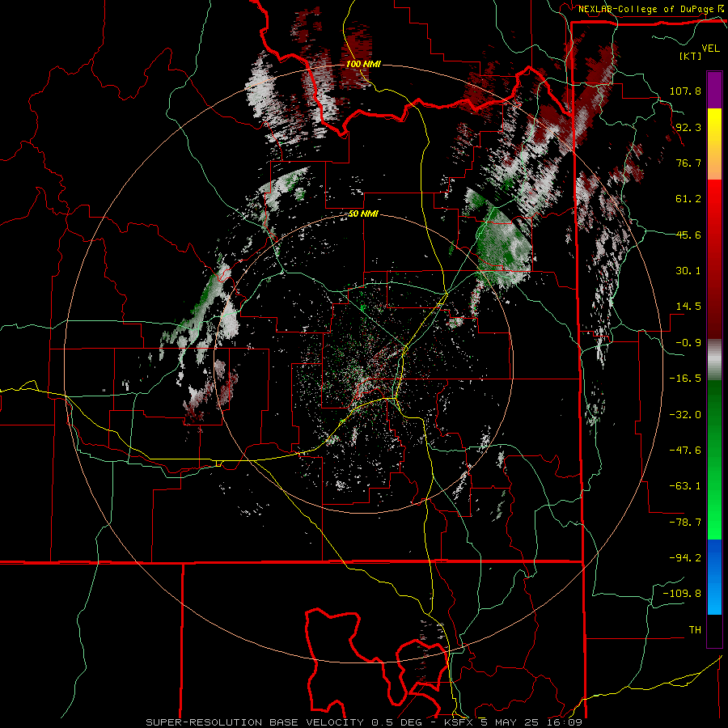
Task: Pick the blue segment of velocity scale
Action: tap(714, 577)
